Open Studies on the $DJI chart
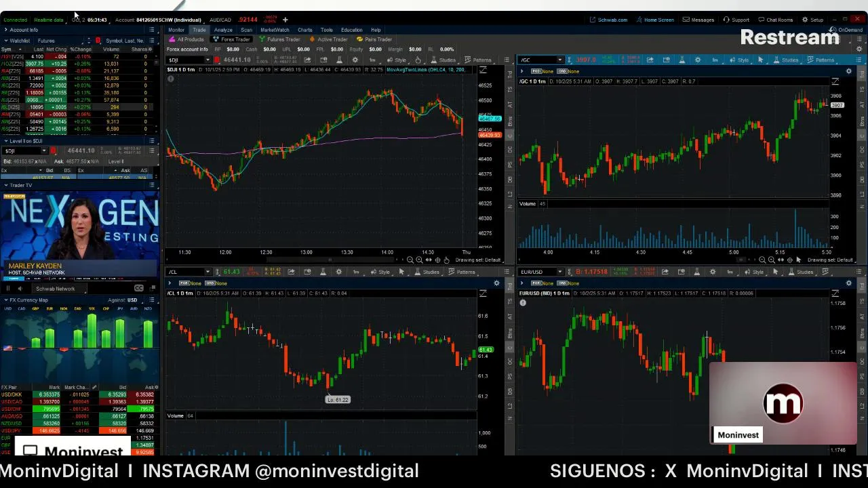The height and width of the screenshot is (488, 868). tap(443, 60)
